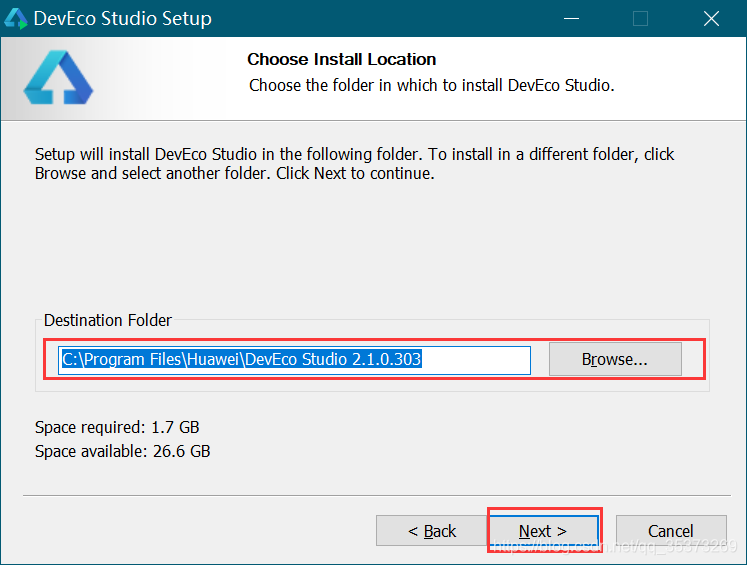Click the DevEco Studio title bar icon
The width and height of the screenshot is (747, 565).
coord(16,19)
